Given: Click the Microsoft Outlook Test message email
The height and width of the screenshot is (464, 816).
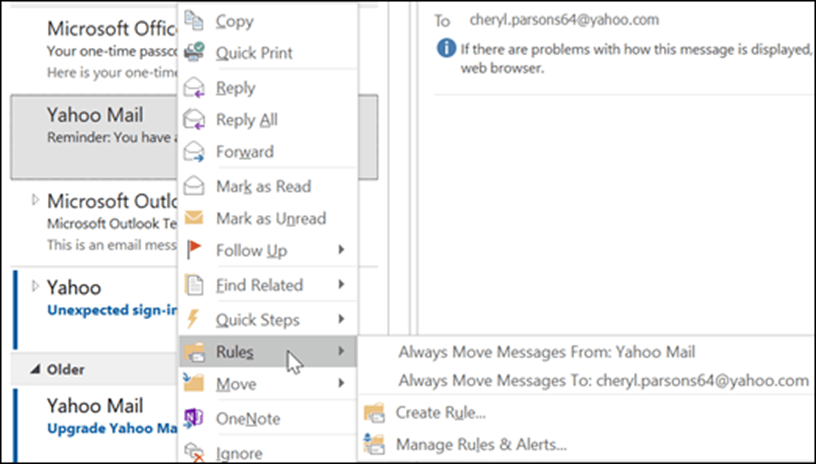Looking at the screenshot, I should [x=95, y=222].
